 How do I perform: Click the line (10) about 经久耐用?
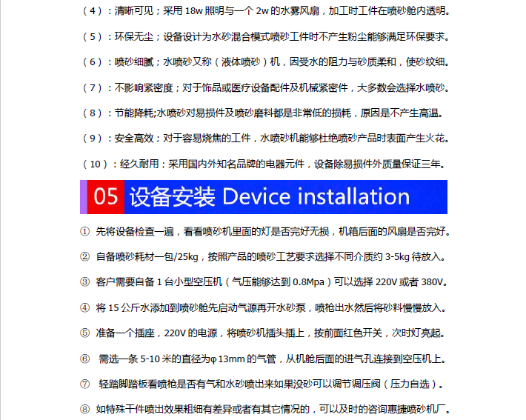(x=264, y=164)
